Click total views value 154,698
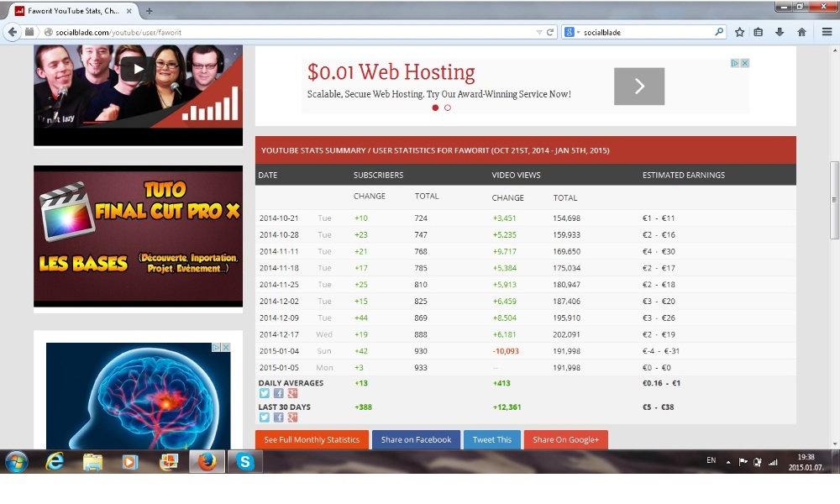The height and width of the screenshot is (504, 840). 566,218
